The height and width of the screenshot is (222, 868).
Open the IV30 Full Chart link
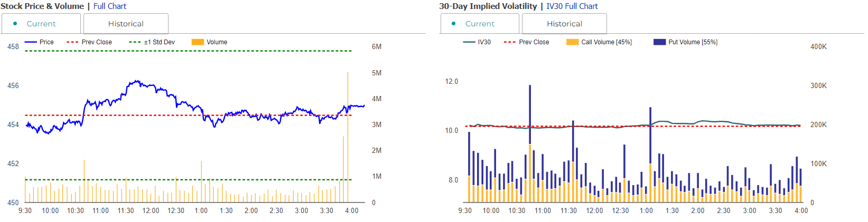[x=572, y=6]
